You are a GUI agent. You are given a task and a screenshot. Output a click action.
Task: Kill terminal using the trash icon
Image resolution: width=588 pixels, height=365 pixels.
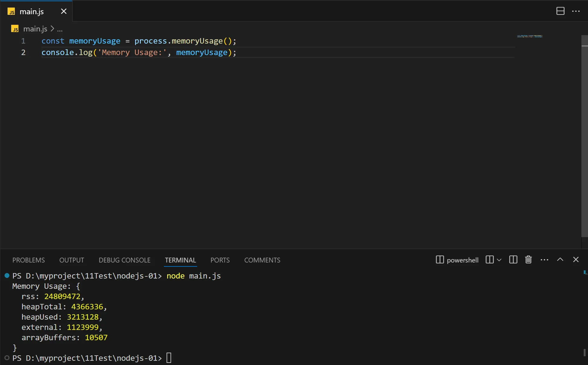pyautogui.click(x=528, y=260)
